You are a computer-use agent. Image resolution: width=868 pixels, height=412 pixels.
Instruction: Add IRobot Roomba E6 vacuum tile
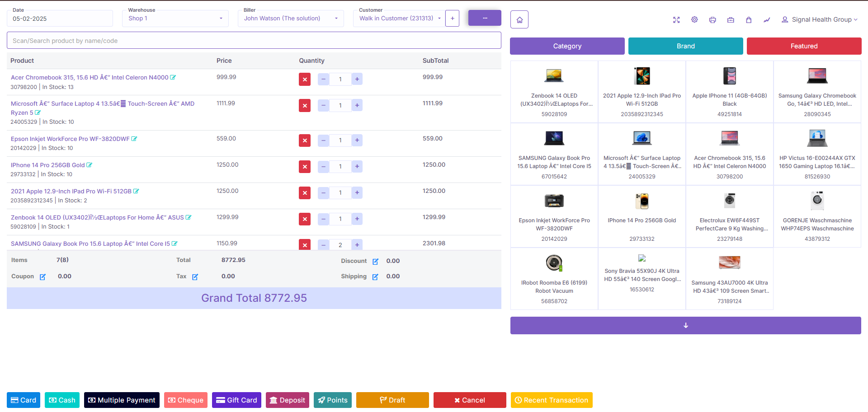pos(554,279)
